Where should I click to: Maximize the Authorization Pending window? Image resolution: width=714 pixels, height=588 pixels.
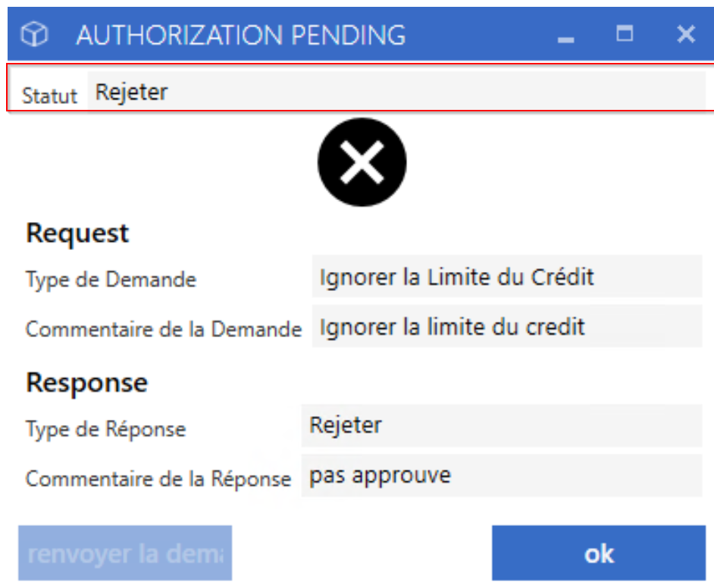pos(625,33)
